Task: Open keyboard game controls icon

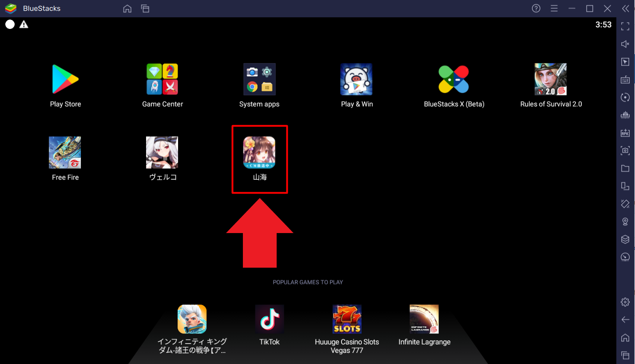Action: pyautogui.click(x=625, y=79)
